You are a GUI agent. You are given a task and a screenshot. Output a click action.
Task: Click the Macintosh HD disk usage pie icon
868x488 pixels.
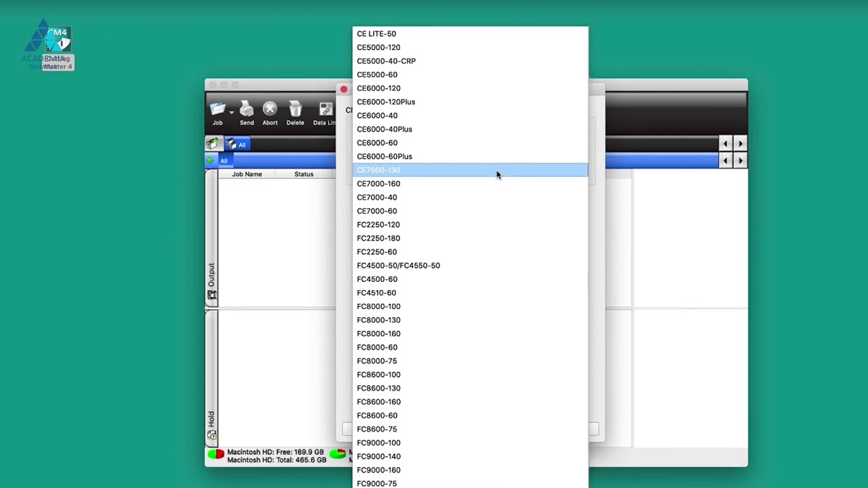216,454
